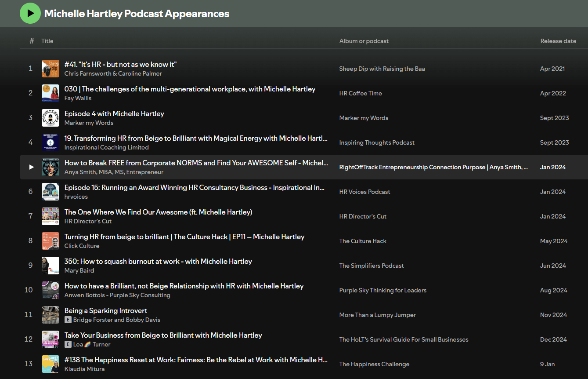Image resolution: width=588 pixels, height=379 pixels.
Task: Open HR Director's Cut in podcast column
Action: pyautogui.click(x=363, y=216)
